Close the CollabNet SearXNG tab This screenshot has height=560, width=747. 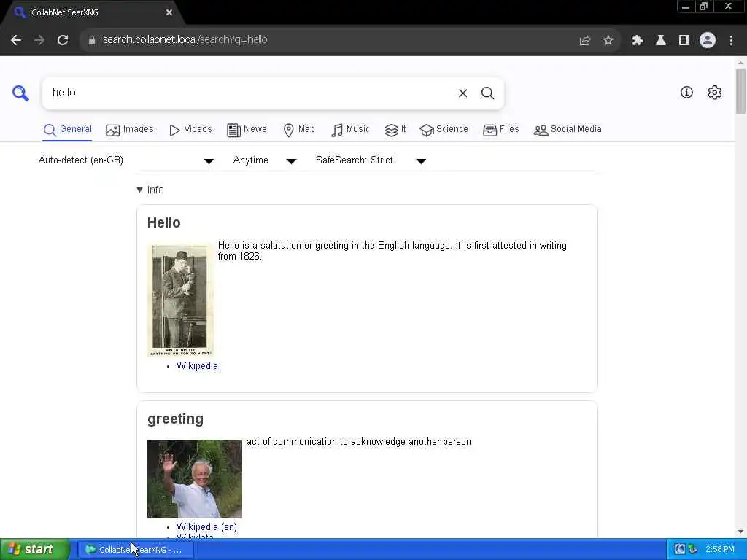coord(169,12)
